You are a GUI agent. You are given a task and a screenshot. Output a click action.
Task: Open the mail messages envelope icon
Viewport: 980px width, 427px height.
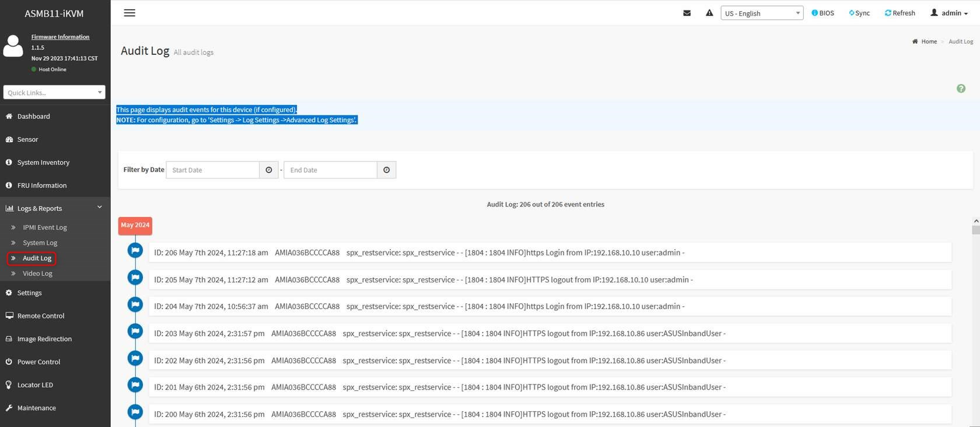tap(687, 13)
